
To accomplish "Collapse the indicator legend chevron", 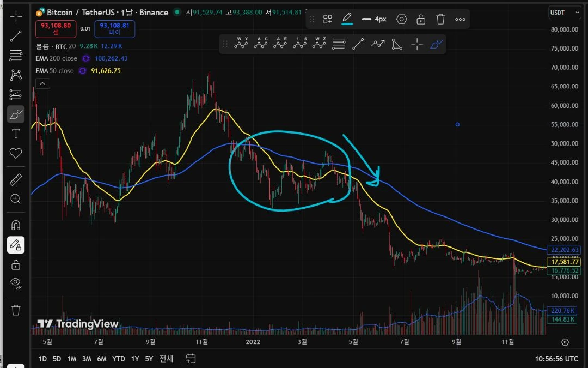I will pos(42,83).
